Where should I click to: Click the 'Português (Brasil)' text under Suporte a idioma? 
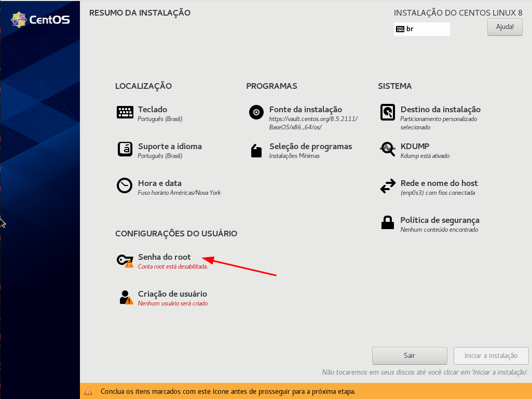click(160, 156)
